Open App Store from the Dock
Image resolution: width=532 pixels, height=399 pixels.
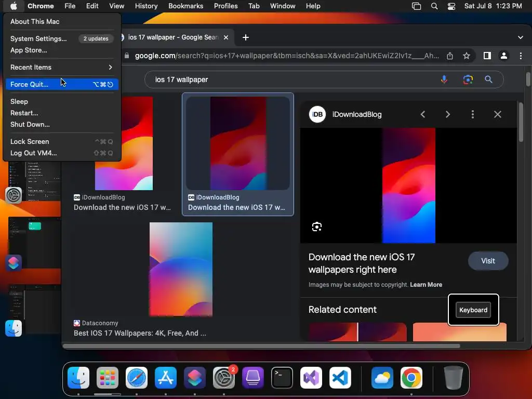(166, 378)
